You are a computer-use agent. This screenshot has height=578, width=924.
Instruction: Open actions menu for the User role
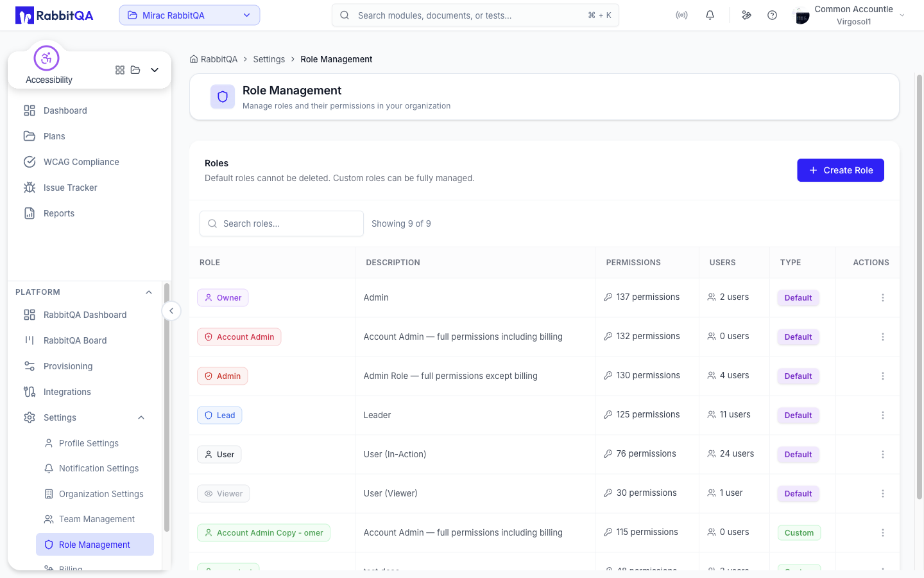(883, 455)
